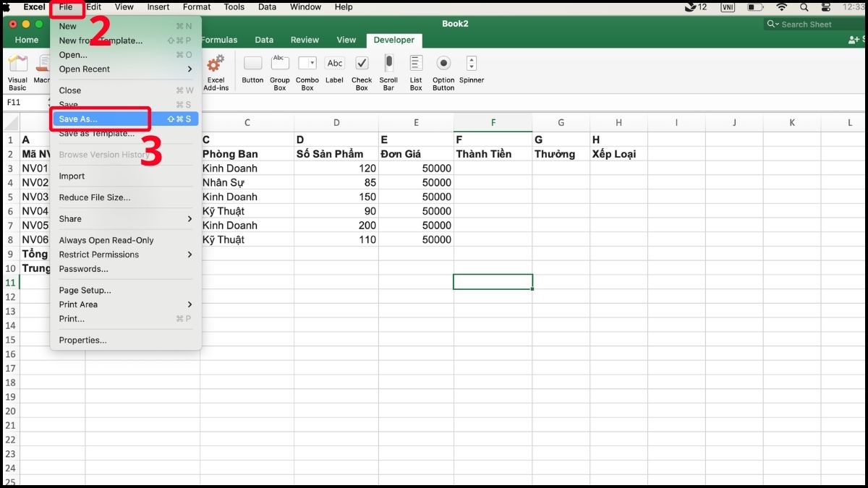Open Control Center in menu bar
Screen dimensions: 868x488
825,7
